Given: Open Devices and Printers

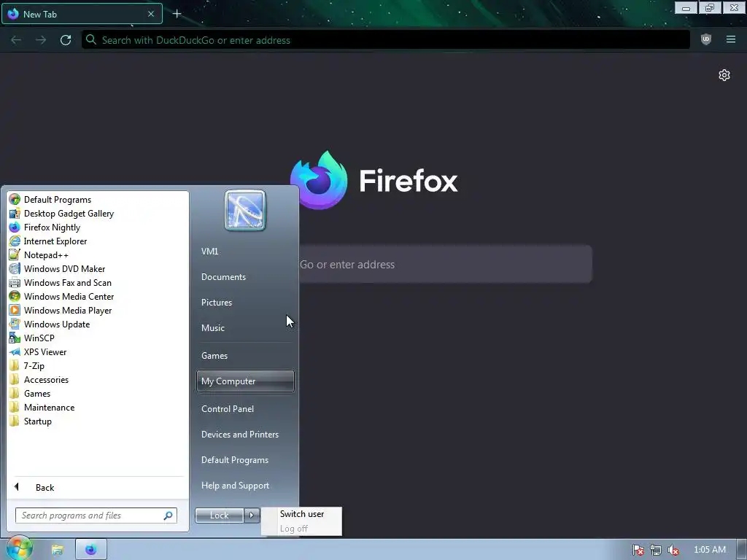Looking at the screenshot, I should coord(239,435).
